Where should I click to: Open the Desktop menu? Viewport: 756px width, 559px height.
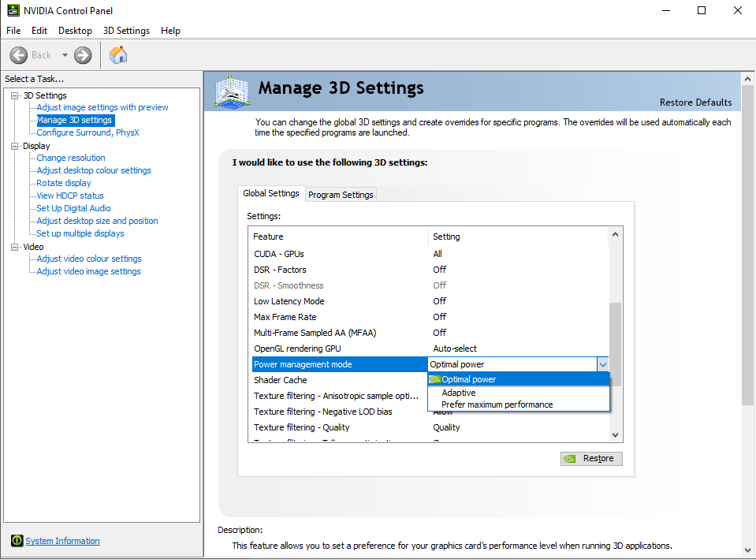point(75,31)
